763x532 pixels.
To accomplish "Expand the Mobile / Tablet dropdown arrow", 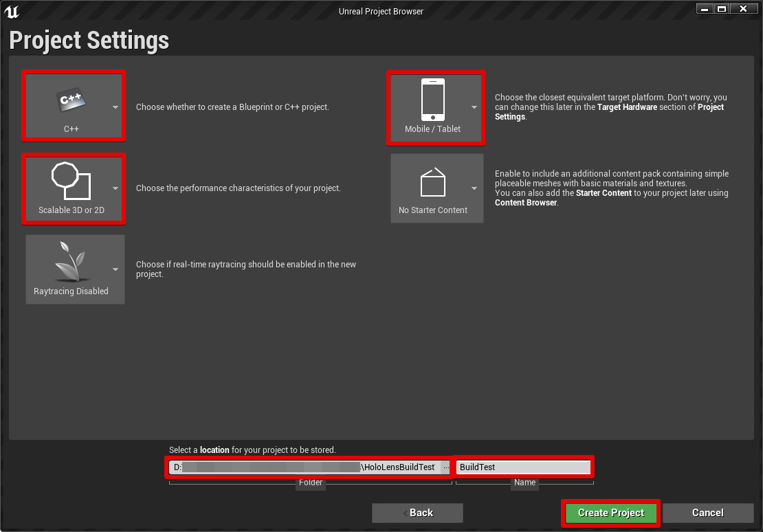I will pyautogui.click(x=474, y=107).
